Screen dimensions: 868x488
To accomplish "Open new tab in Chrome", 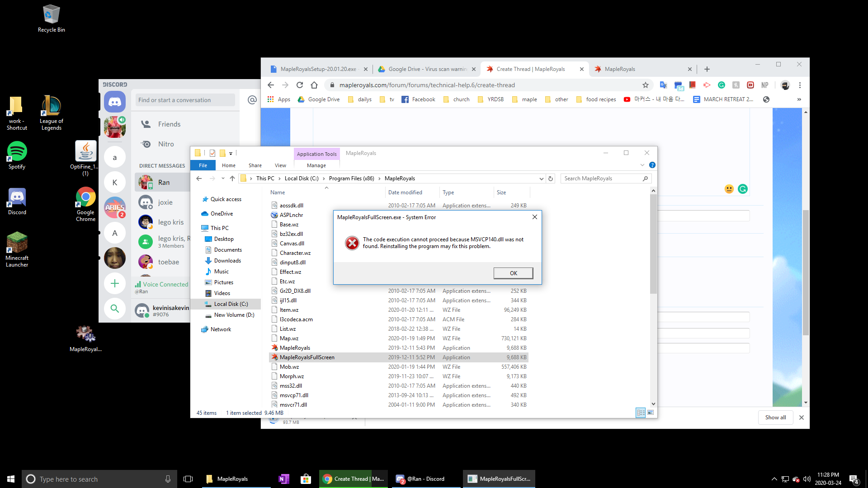I will click(707, 69).
